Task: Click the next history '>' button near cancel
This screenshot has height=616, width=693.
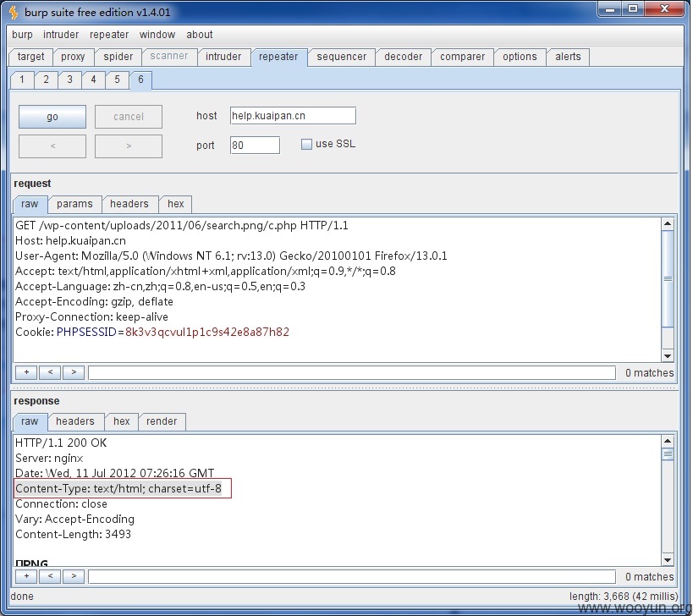Action: (x=129, y=146)
